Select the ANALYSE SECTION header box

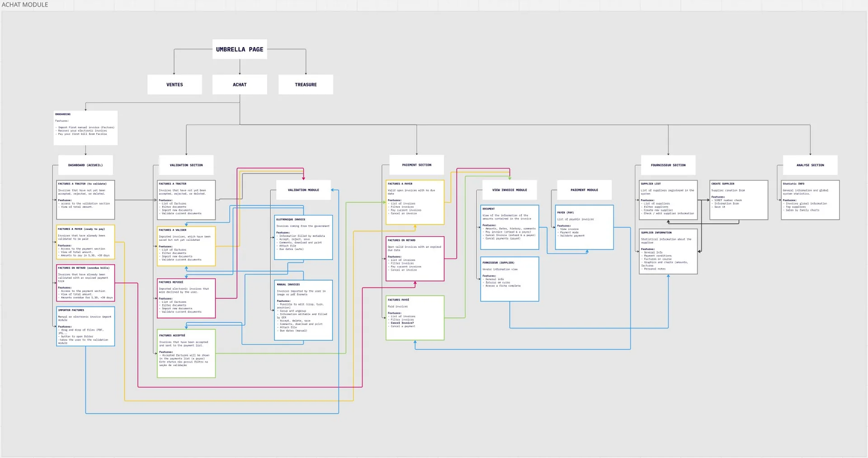(x=810, y=165)
